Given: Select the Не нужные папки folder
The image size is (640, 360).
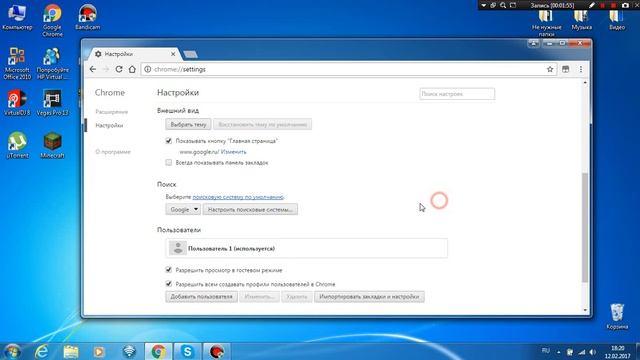Looking at the screenshot, I should click(x=546, y=22).
